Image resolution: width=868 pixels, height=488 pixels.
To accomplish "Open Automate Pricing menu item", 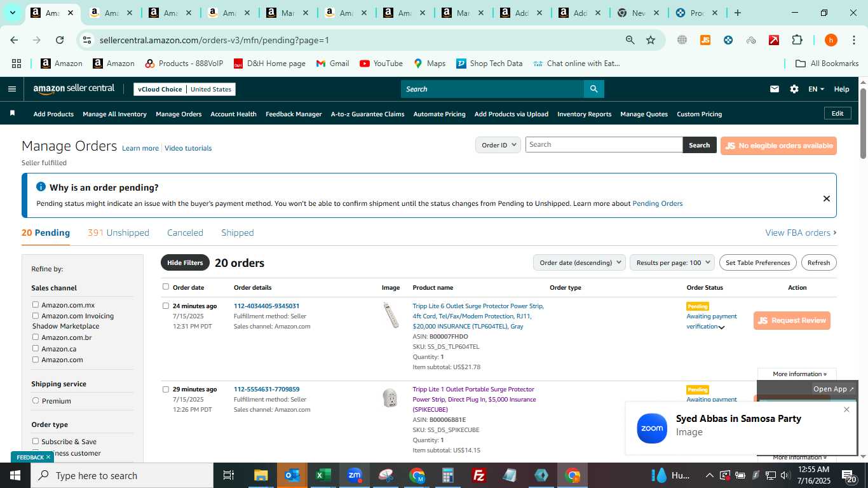I will 439,114.
